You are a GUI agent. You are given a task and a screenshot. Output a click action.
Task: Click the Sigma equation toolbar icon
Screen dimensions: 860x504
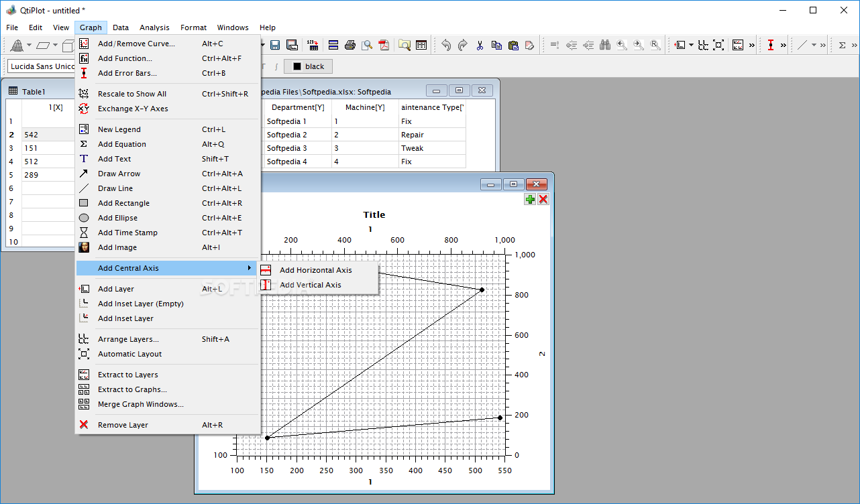[842, 45]
